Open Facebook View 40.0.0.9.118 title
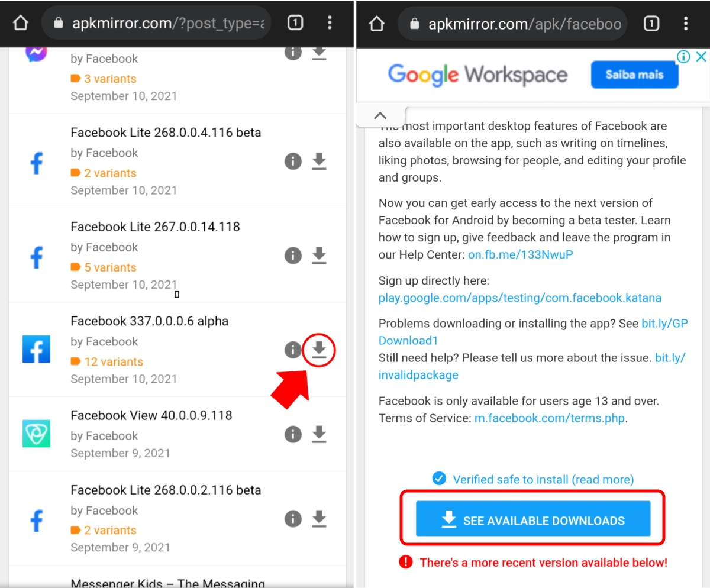 coord(151,415)
